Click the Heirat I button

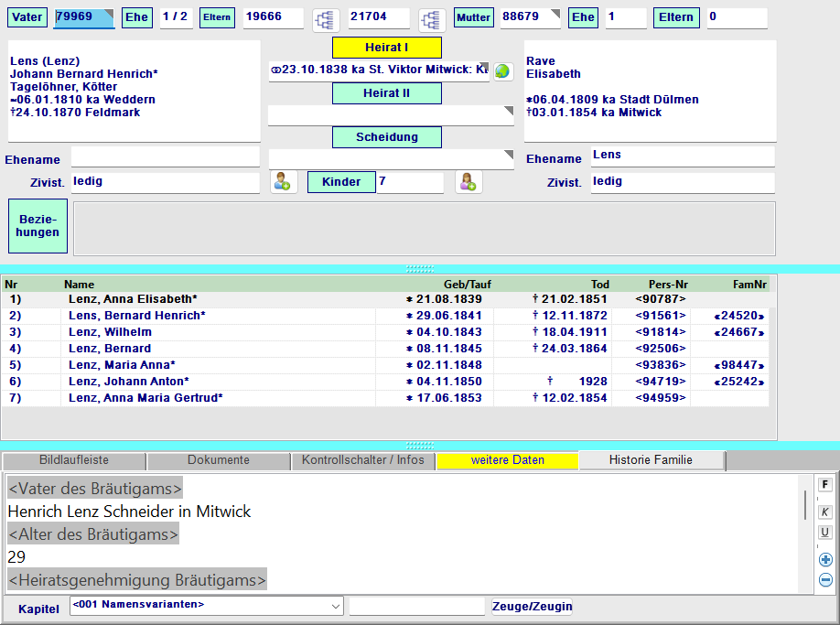coord(386,48)
